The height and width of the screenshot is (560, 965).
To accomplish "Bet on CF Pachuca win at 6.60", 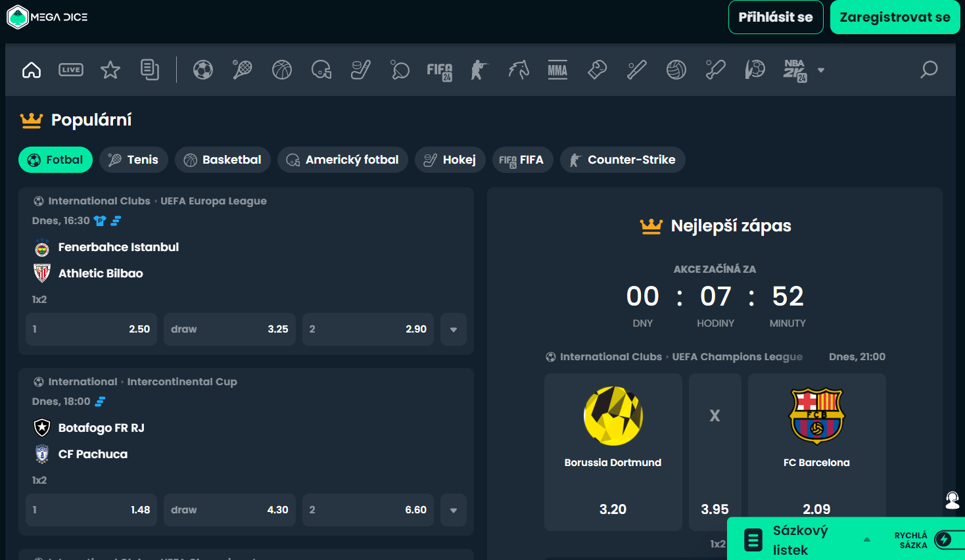I will click(x=368, y=510).
